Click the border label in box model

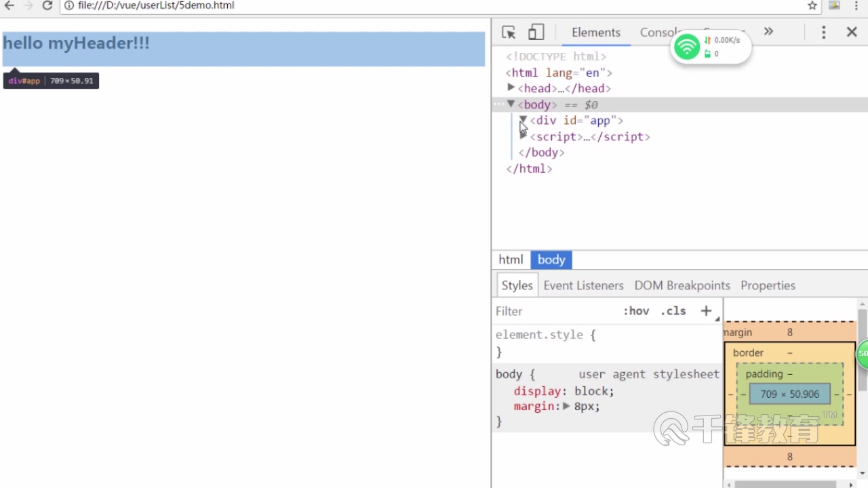tap(748, 352)
